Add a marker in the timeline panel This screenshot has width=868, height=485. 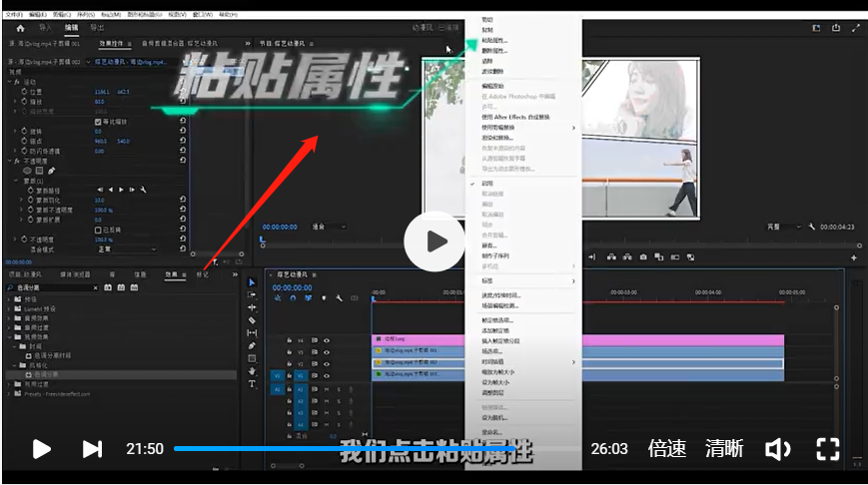(324, 298)
